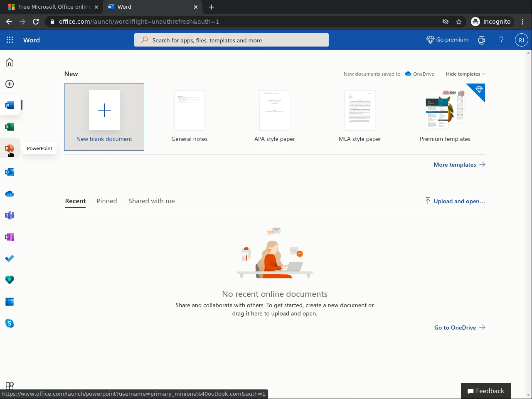Open Excel from the sidebar
Image resolution: width=532 pixels, height=399 pixels.
pos(10,127)
